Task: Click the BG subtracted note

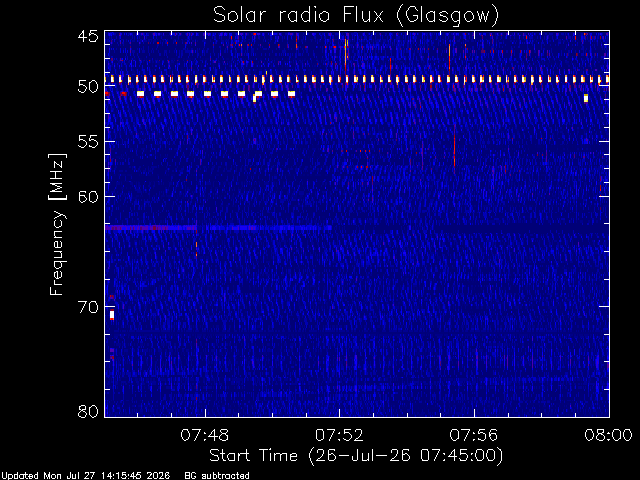Action: click(217, 476)
